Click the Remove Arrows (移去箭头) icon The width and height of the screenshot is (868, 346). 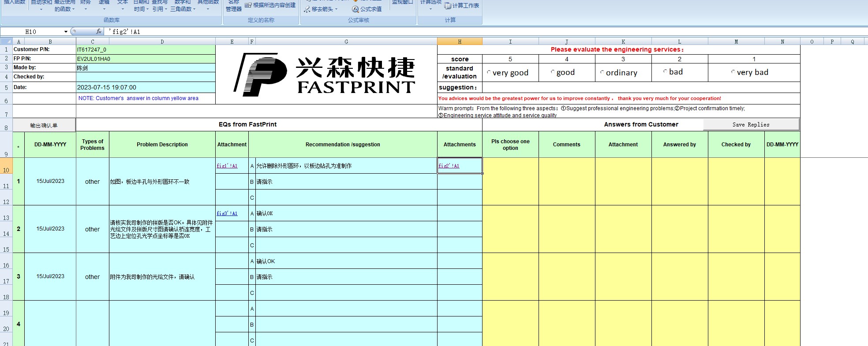307,9
